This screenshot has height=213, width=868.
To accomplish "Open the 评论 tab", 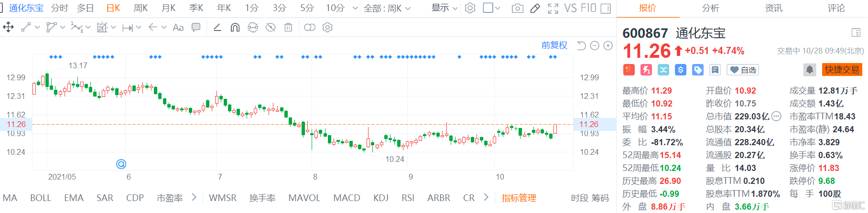I will click(836, 8).
